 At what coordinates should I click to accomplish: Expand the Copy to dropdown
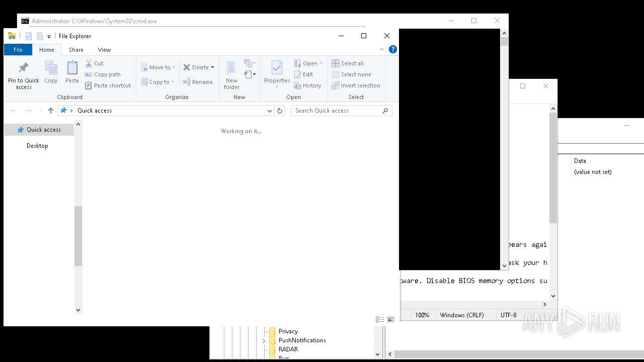coord(173,82)
